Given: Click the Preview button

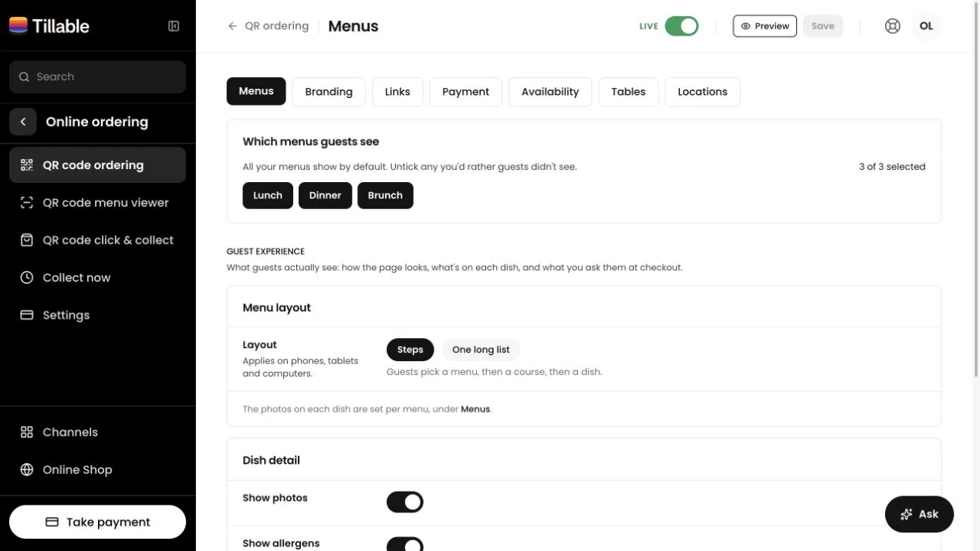Looking at the screenshot, I should 765,26.
